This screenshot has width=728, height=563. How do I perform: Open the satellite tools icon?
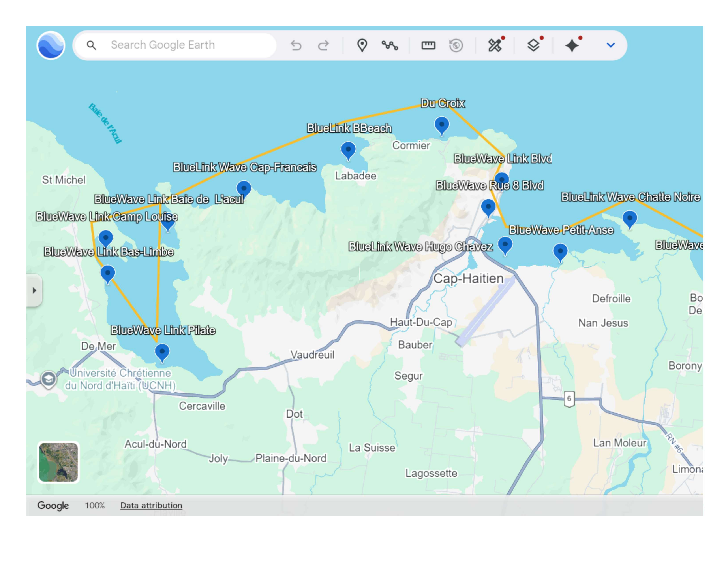click(495, 45)
